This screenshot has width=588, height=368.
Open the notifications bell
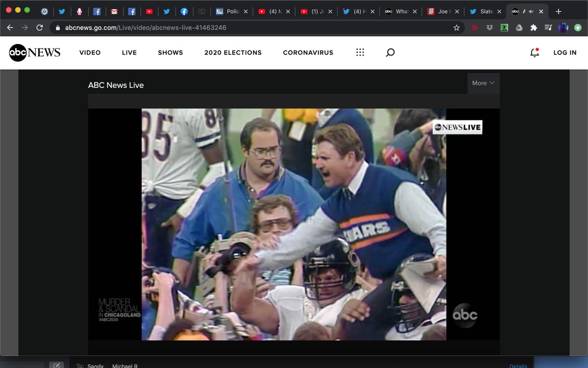(535, 53)
